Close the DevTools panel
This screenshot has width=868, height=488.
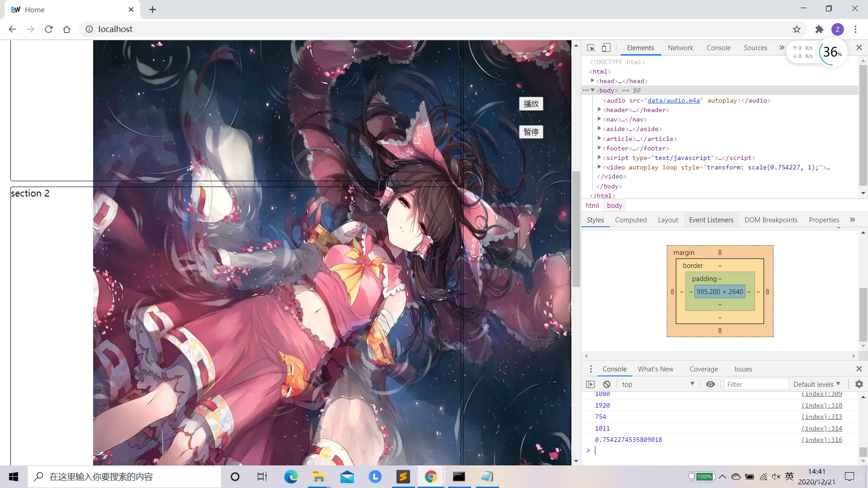[859, 47]
